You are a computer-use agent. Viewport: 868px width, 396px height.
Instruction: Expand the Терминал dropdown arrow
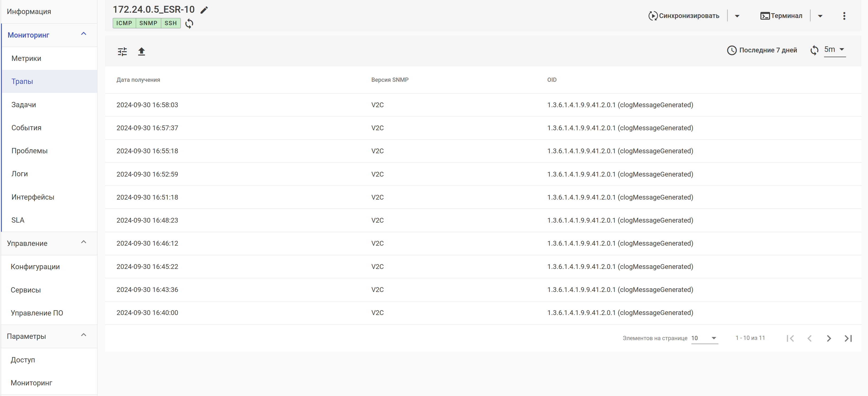pyautogui.click(x=820, y=16)
